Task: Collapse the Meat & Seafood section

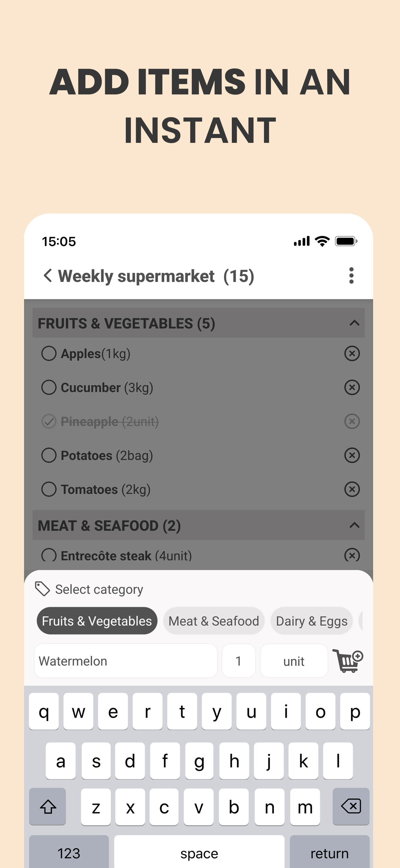Action: pyautogui.click(x=354, y=525)
